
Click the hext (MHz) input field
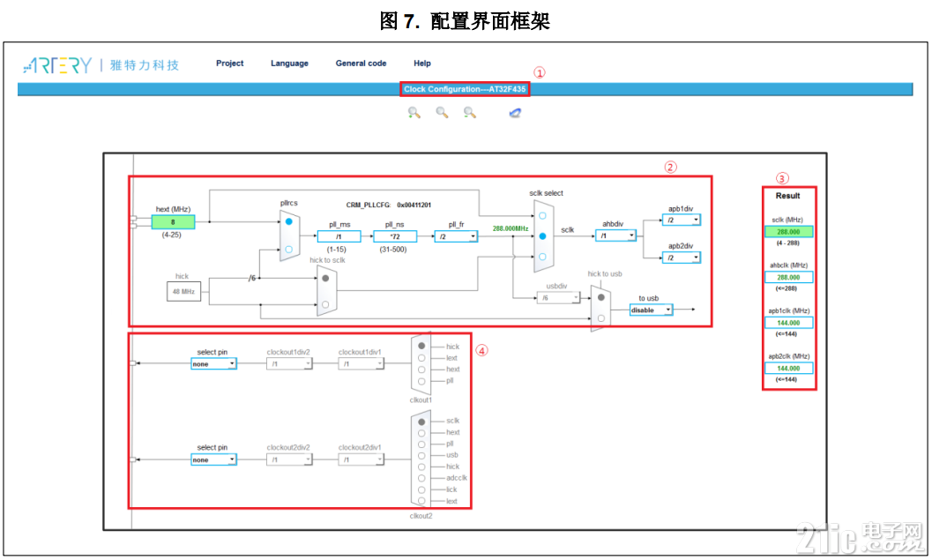[173, 221]
